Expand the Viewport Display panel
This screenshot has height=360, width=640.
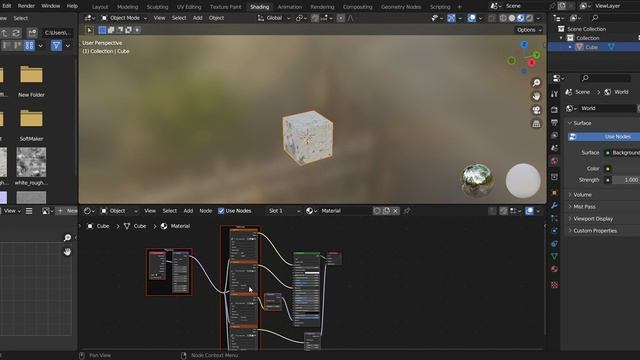click(593, 219)
